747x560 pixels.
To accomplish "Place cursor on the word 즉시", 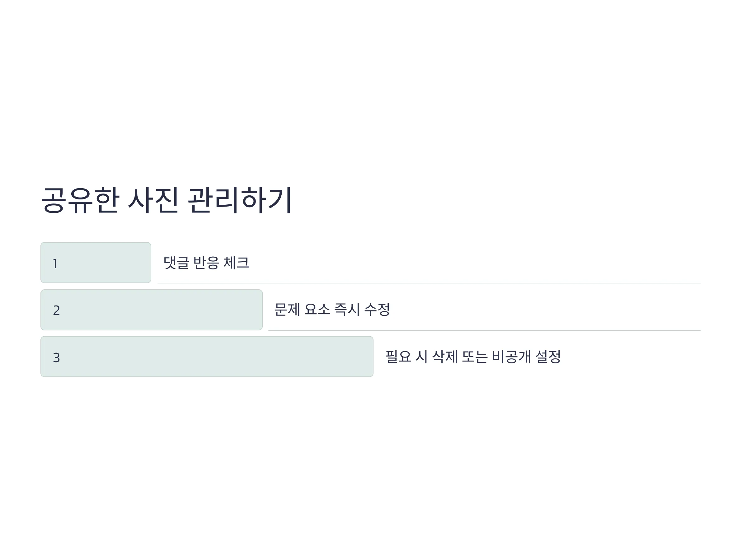I will [x=347, y=310].
